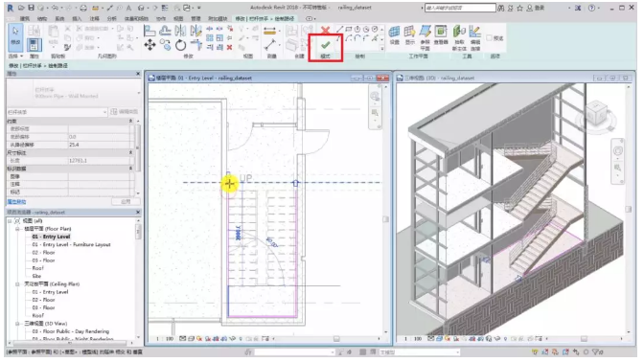Click the Edit Type button
The width and height of the screenshot is (644, 362).
tap(125, 112)
